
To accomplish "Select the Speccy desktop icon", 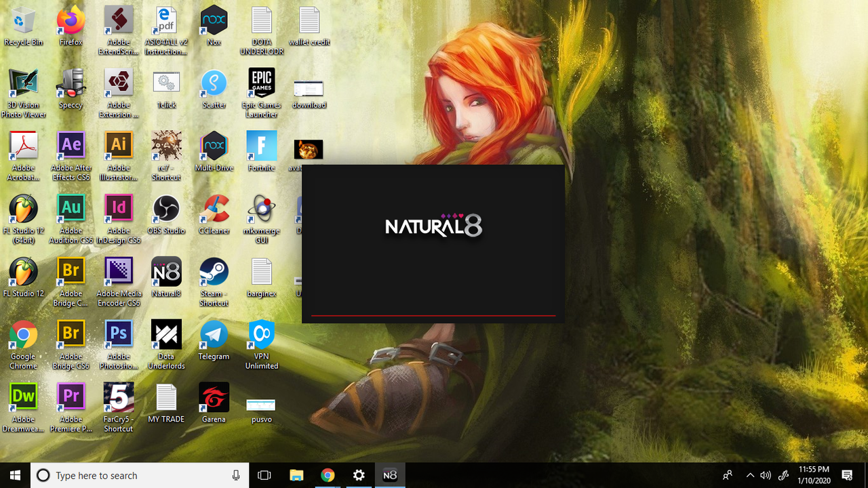I will [x=71, y=89].
